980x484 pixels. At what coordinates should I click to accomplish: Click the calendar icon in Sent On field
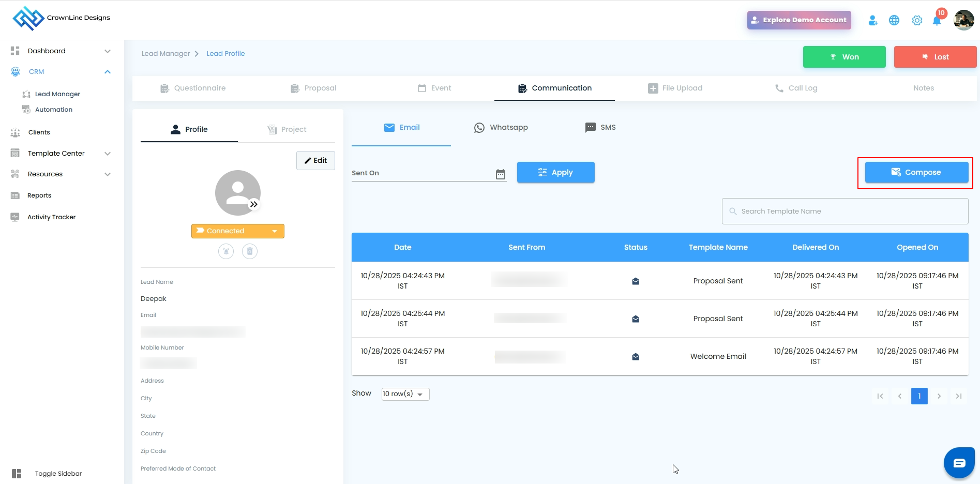501,174
